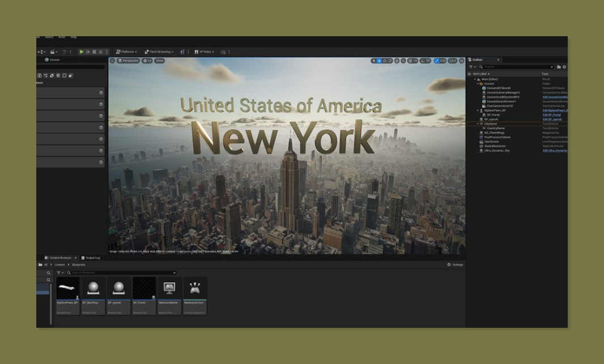The height and width of the screenshot is (364, 604).
Task: Collapse the Cesium folder in the Outliner
Action: (x=478, y=83)
